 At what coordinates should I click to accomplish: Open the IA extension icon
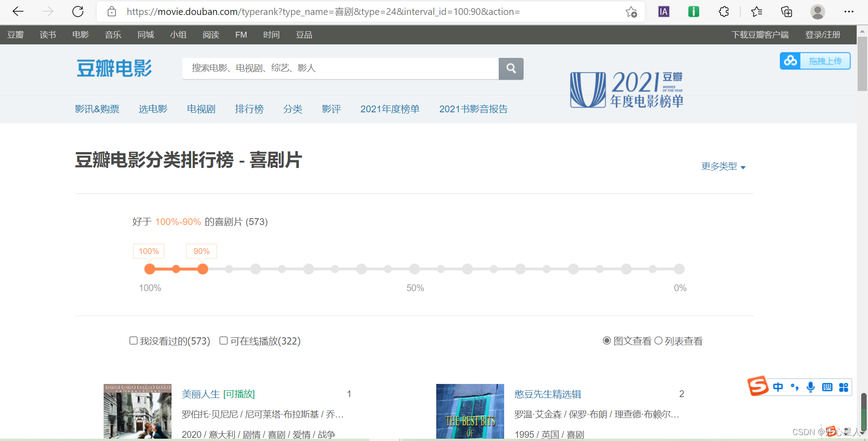(664, 12)
